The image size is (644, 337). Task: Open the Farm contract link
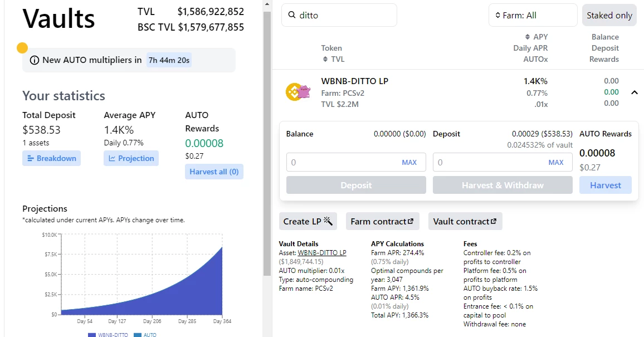[x=382, y=221]
